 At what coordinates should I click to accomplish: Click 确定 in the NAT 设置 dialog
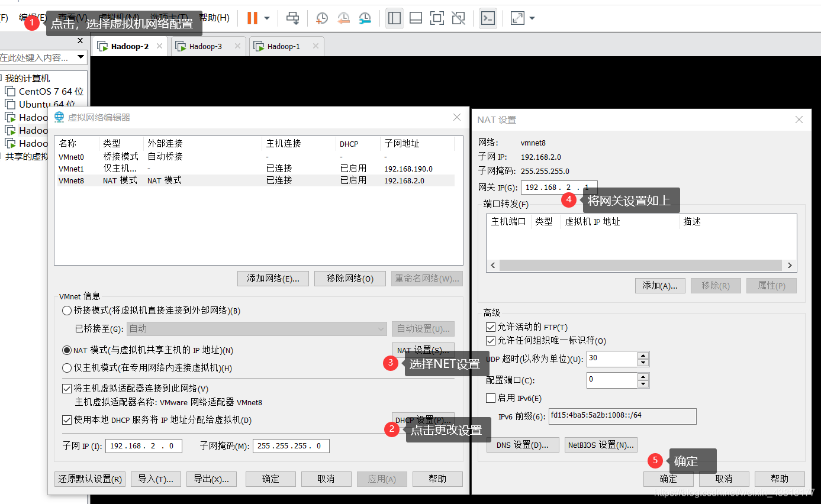click(668, 479)
